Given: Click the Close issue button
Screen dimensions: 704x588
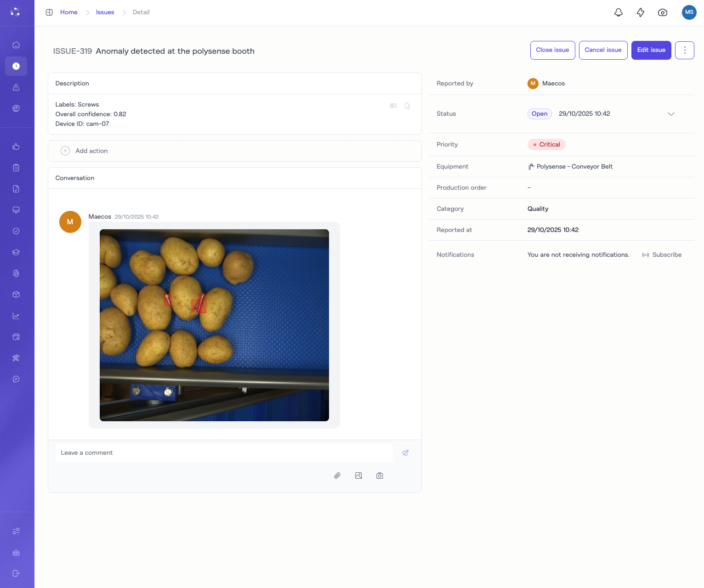Looking at the screenshot, I should click(x=552, y=50).
